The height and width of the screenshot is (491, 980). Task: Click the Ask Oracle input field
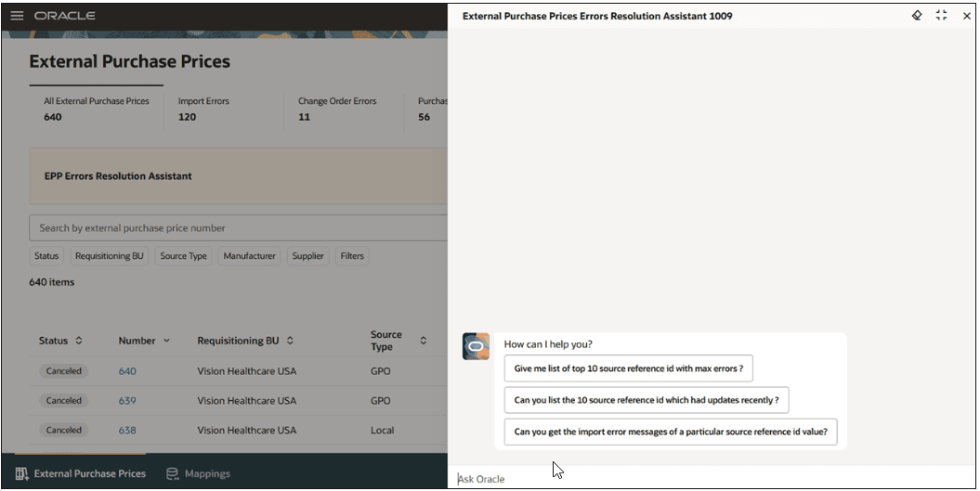(x=706, y=479)
